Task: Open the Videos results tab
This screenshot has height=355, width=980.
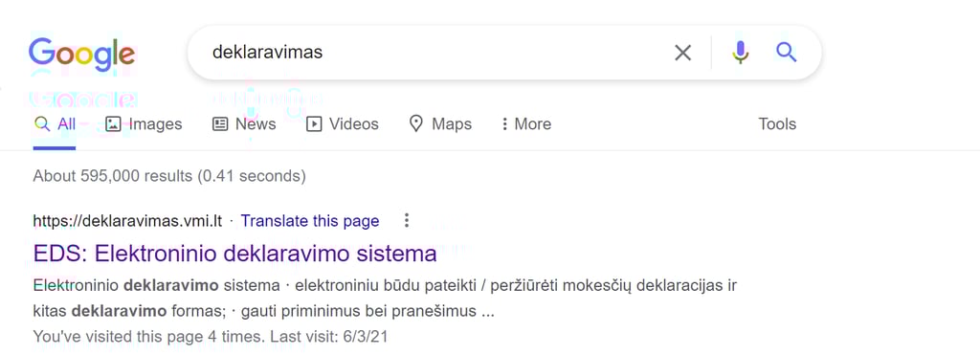Action: click(343, 123)
